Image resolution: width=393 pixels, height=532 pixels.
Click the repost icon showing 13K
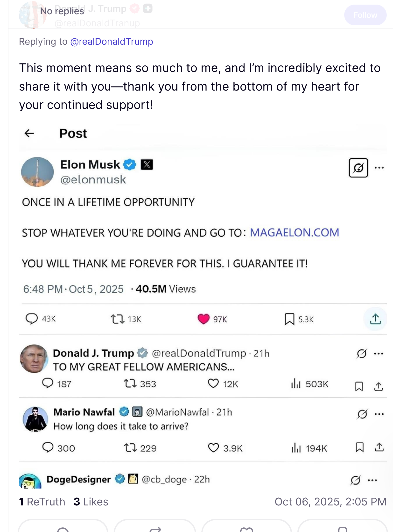pos(118,319)
